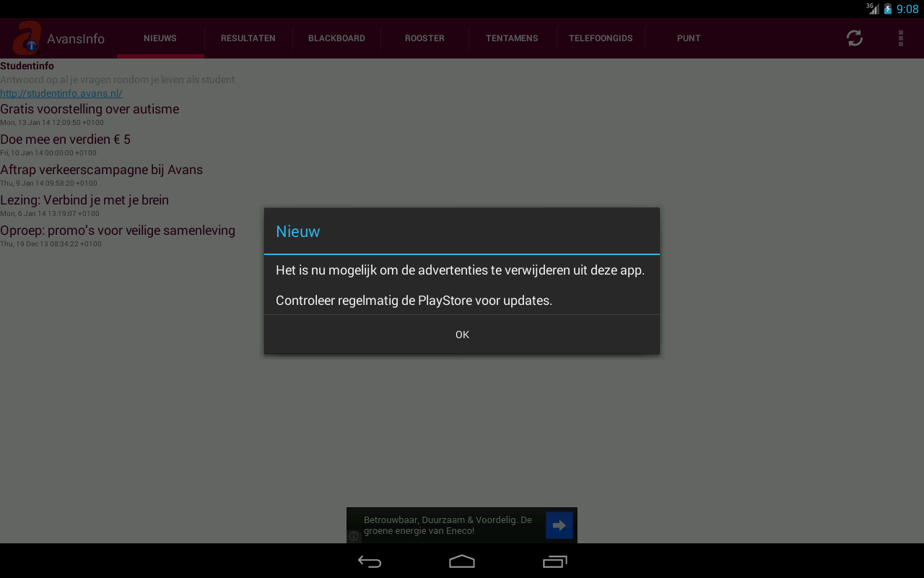
Task: Tap date 'Fri, 10 Jan 14 00:00:00 +0100'
Action: [48, 153]
